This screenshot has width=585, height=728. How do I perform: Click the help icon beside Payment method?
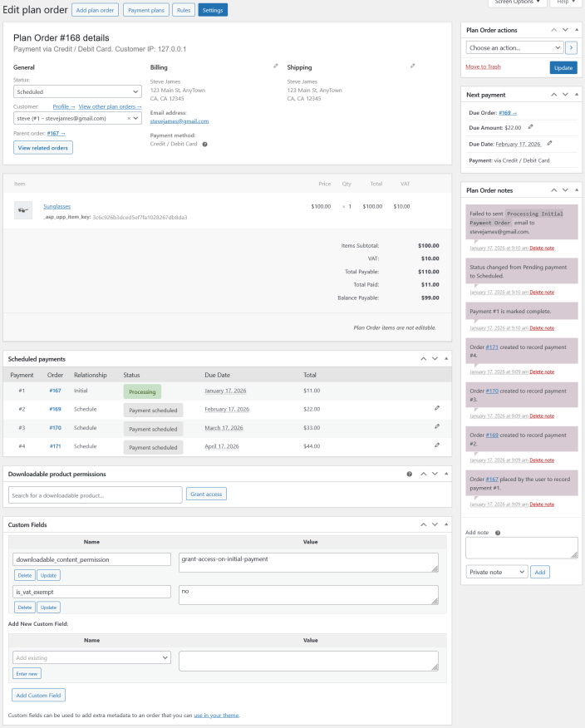pyautogui.click(x=204, y=144)
